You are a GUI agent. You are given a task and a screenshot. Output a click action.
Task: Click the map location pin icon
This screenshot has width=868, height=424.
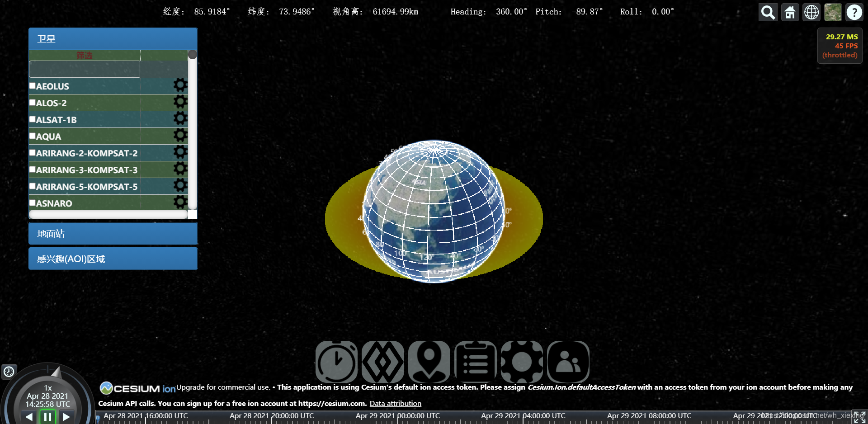(x=429, y=362)
